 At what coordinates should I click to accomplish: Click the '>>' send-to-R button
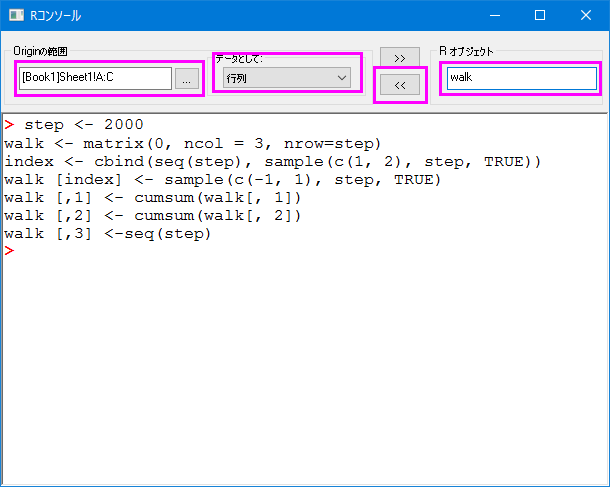coord(400,58)
